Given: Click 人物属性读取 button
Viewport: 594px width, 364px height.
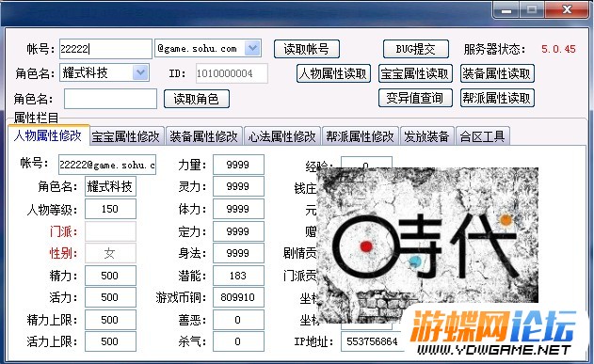Looking at the screenshot, I should click(333, 73).
